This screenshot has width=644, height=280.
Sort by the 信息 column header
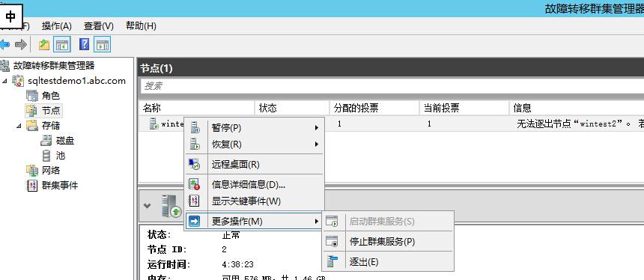point(577,108)
